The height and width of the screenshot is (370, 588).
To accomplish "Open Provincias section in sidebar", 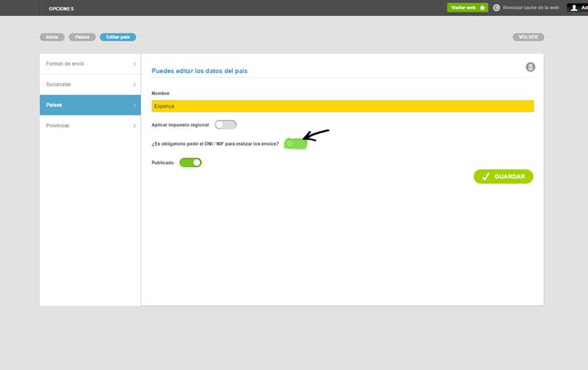I will coord(81,126).
